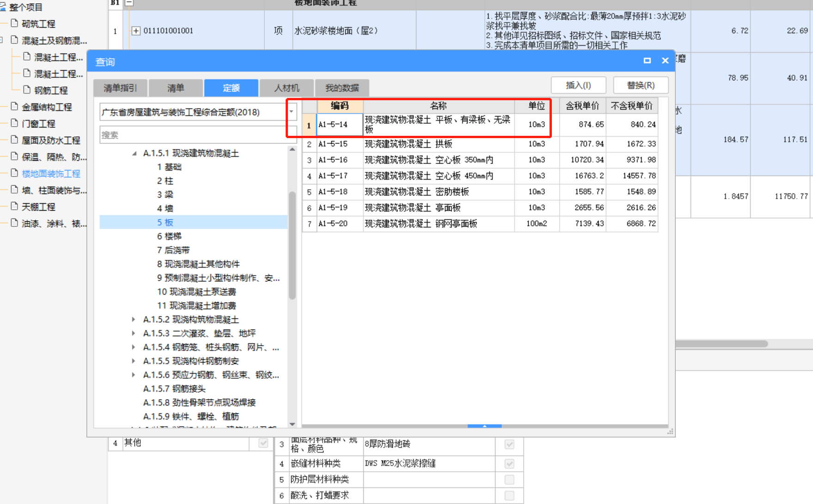Select tree item 2 柱
Viewport: 813px width, 504px height.
(165, 181)
